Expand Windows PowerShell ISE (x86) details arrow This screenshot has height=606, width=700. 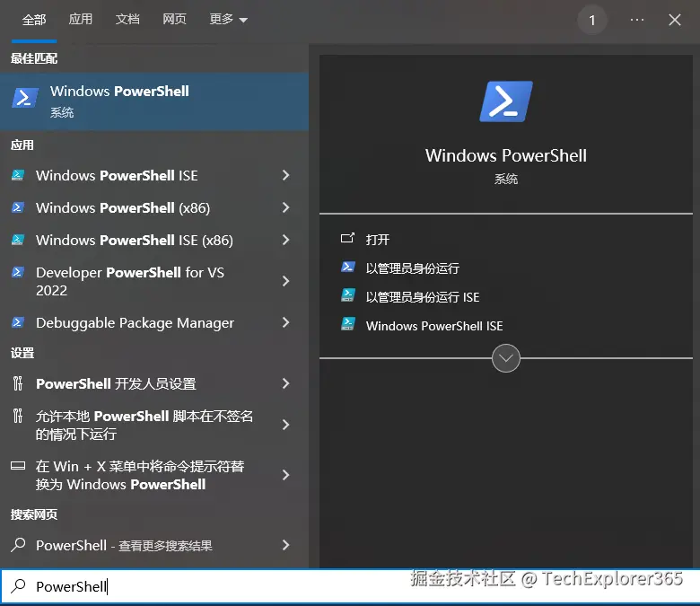(285, 240)
